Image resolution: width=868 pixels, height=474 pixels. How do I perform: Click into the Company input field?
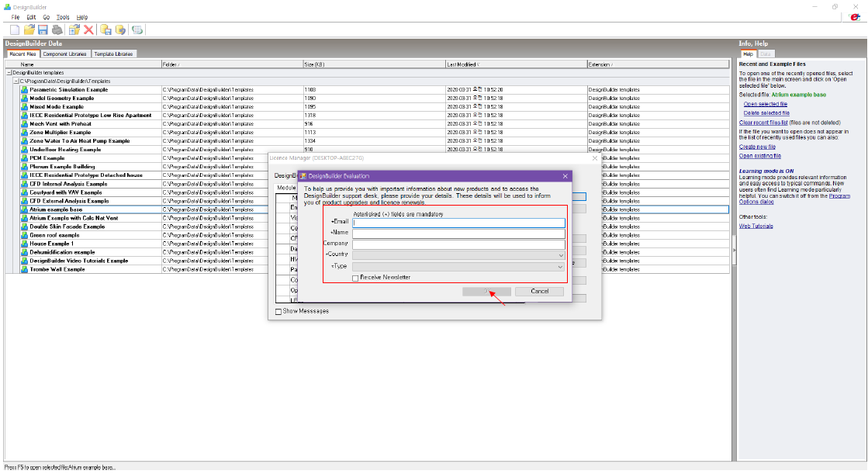[x=458, y=244]
